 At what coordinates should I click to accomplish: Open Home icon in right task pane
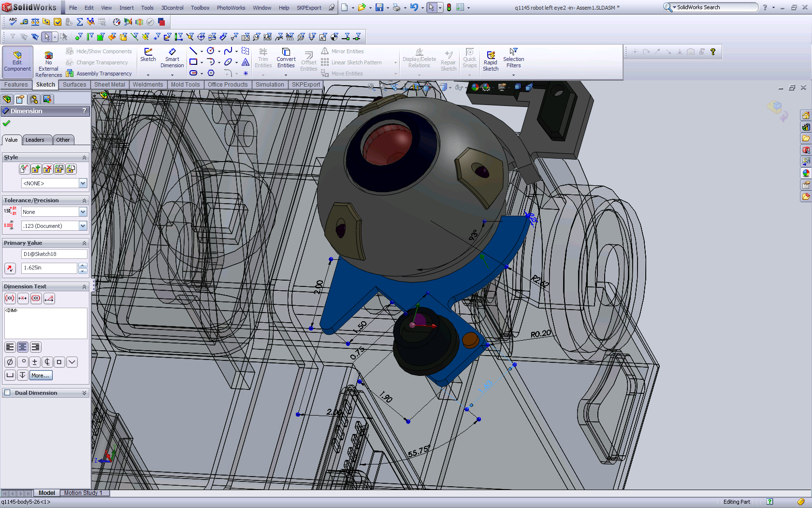coord(806,116)
